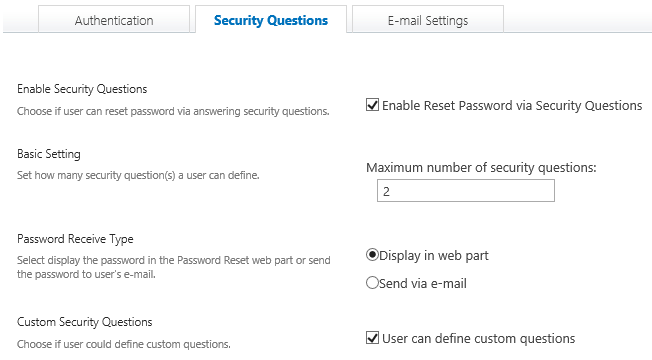The height and width of the screenshot is (360, 652).
Task: Click the 'Password Receive Type' section heading
Action: tap(75, 239)
